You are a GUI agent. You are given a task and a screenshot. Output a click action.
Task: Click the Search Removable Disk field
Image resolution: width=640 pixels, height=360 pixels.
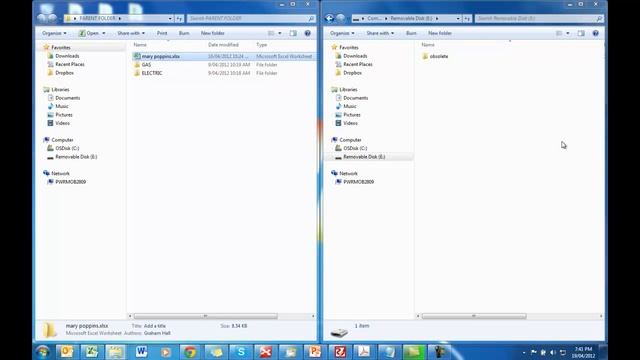[x=539, y=18]
